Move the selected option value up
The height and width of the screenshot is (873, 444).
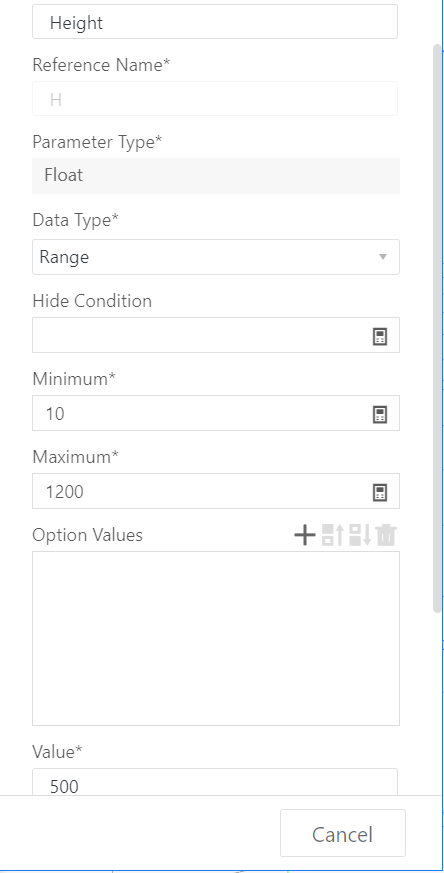click(x=333, y=535)
